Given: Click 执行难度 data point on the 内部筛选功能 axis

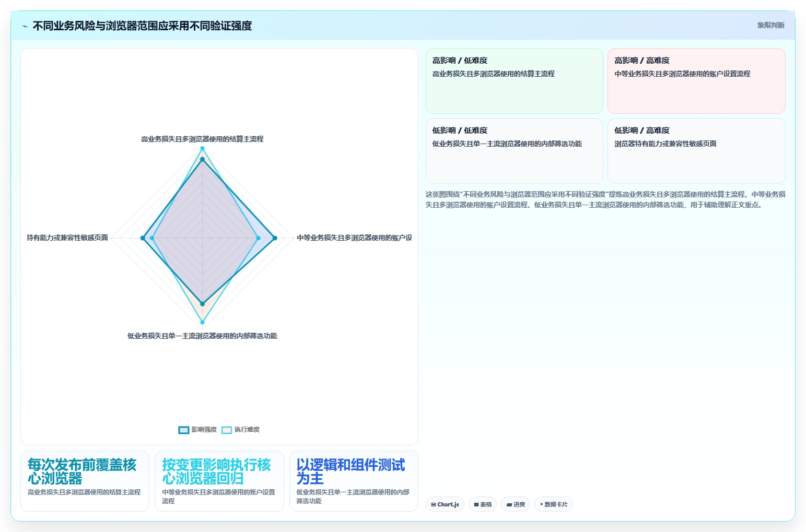Looking at the screenshot, I should [x=203, y=323].
